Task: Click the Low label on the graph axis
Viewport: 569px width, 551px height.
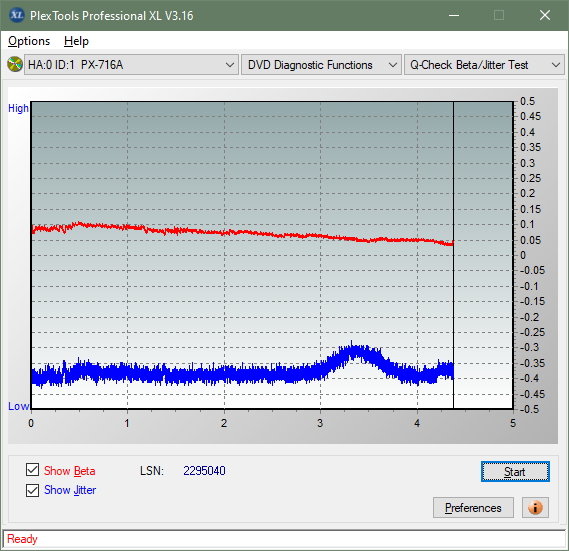Action: coord(18,406)
